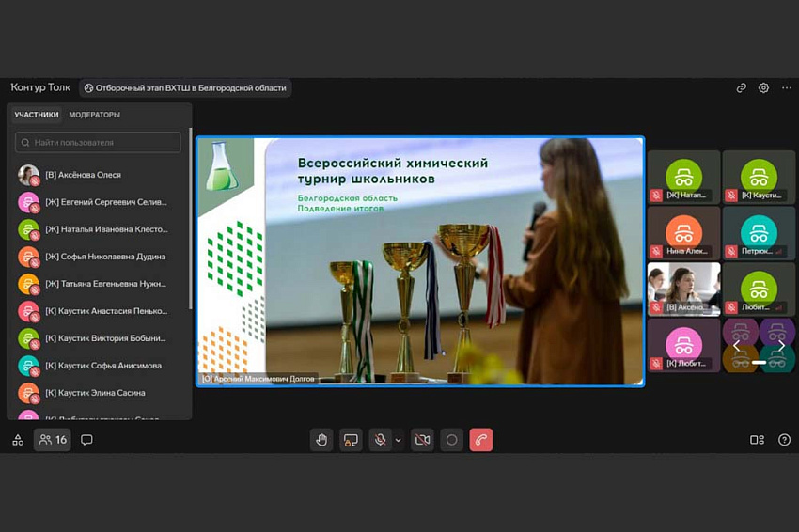
Task: Open settings gear in top bar
Action: click(763, 88)
